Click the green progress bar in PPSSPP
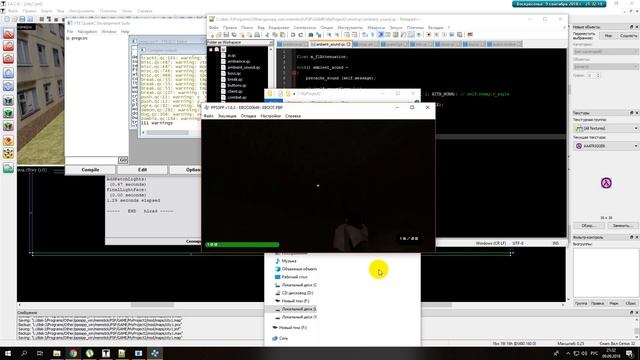Screen dimensions: 640x360 coord(242,244)
